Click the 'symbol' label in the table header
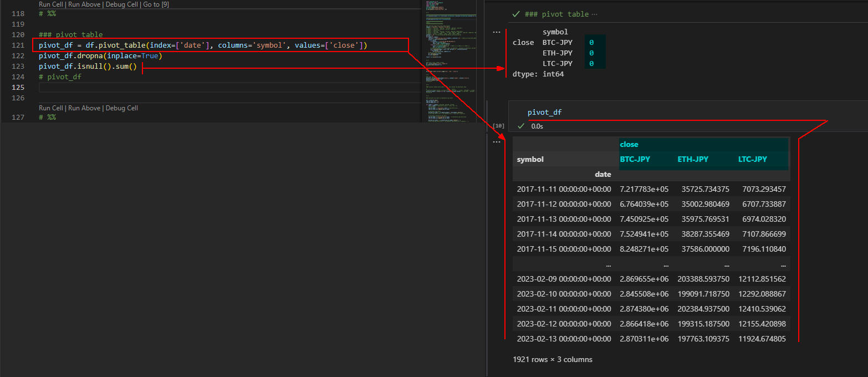The image size is (868, 377). pyautogui.click(x=530, y=159)
